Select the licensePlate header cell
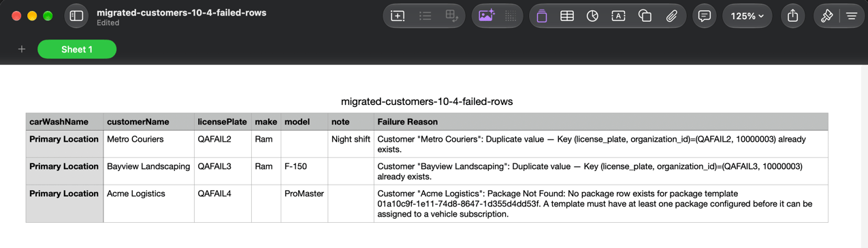The height and width of the screenshot is (248, 868). click(223, 122)
